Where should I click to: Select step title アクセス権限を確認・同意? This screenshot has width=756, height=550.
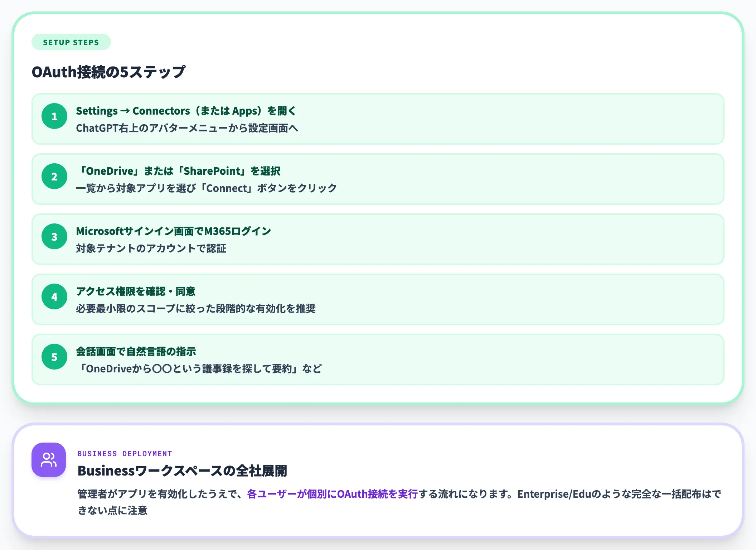tap(136, 291)
